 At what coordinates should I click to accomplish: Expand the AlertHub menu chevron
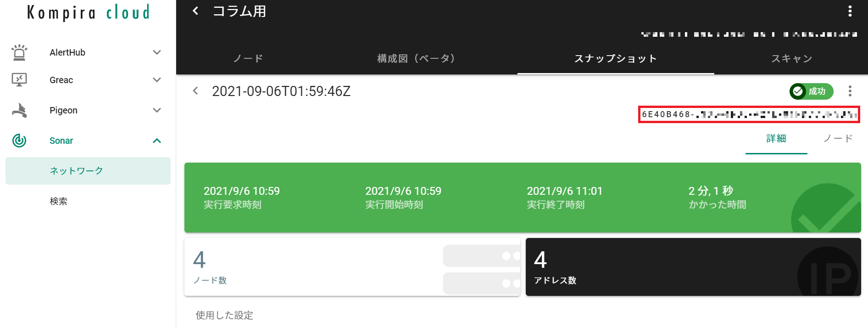pyautogui.click(x=157, y=52)
